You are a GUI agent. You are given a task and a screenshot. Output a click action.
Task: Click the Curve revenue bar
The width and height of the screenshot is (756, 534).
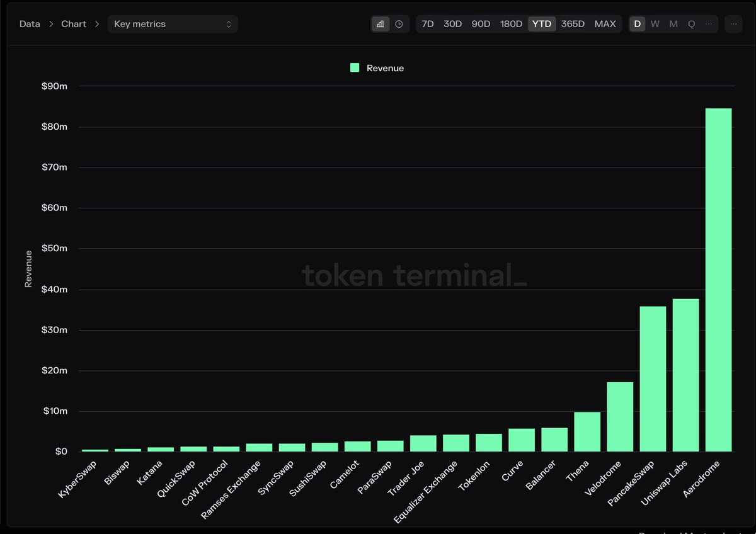pos(522,440)
